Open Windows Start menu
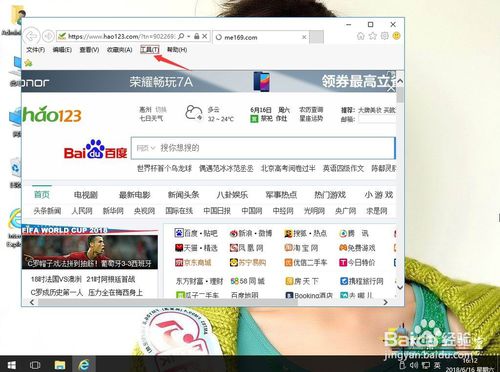 pyautogui.click(x=12, y=365)
